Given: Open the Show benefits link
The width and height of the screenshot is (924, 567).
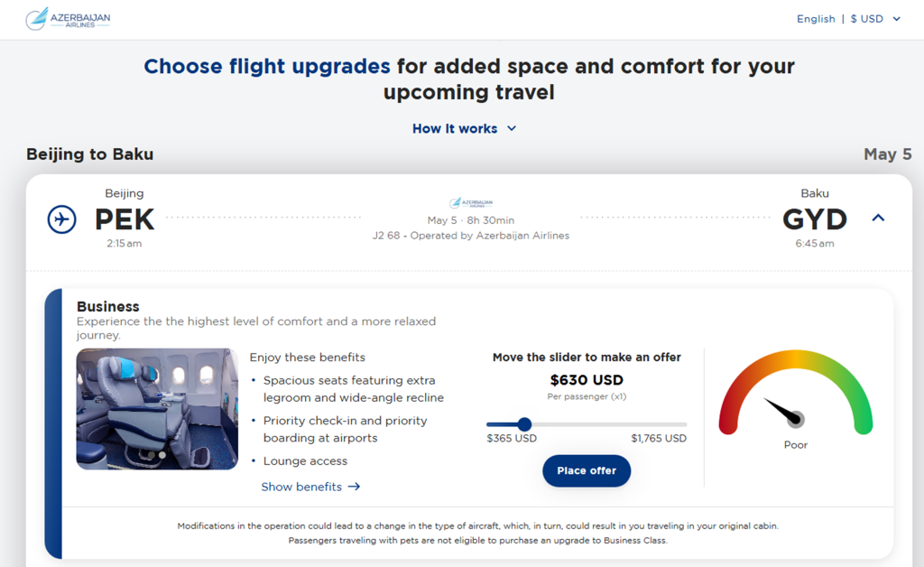Looking at the screenshot, I should 301,487.
